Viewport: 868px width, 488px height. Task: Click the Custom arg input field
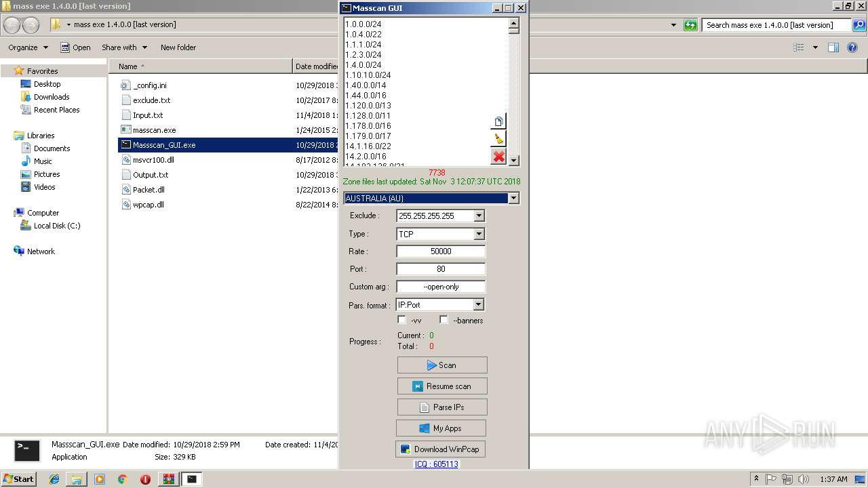coord(441,287)
